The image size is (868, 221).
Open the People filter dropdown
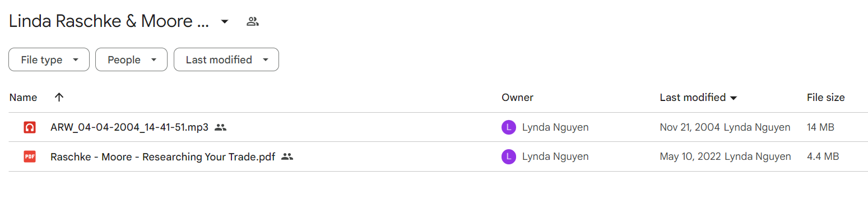[131, 59]
